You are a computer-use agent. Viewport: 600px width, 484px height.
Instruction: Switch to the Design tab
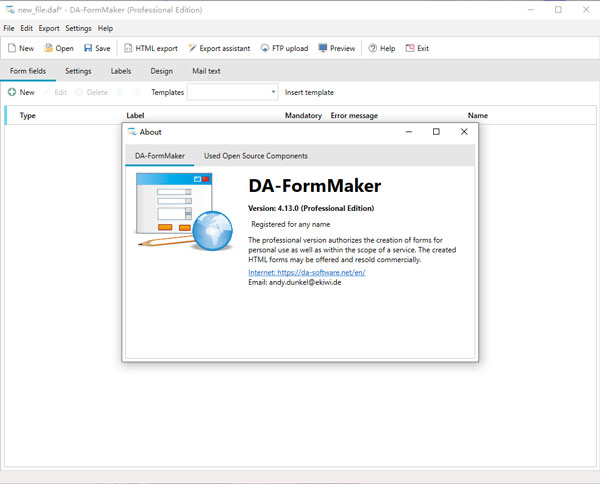pyautogui.click(x=161, y=71)
